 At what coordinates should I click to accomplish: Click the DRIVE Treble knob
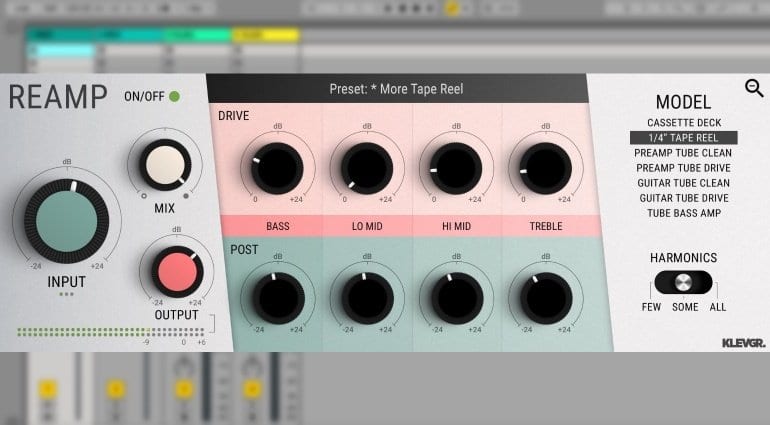tap(546, 169)
